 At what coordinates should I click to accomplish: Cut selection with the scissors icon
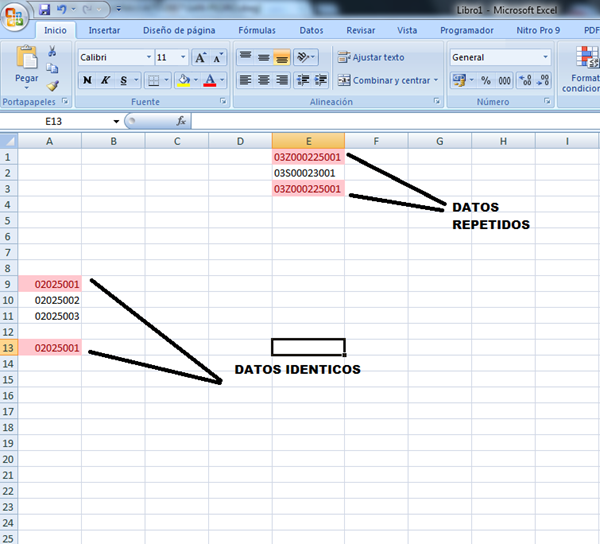[x=52, y=51]
